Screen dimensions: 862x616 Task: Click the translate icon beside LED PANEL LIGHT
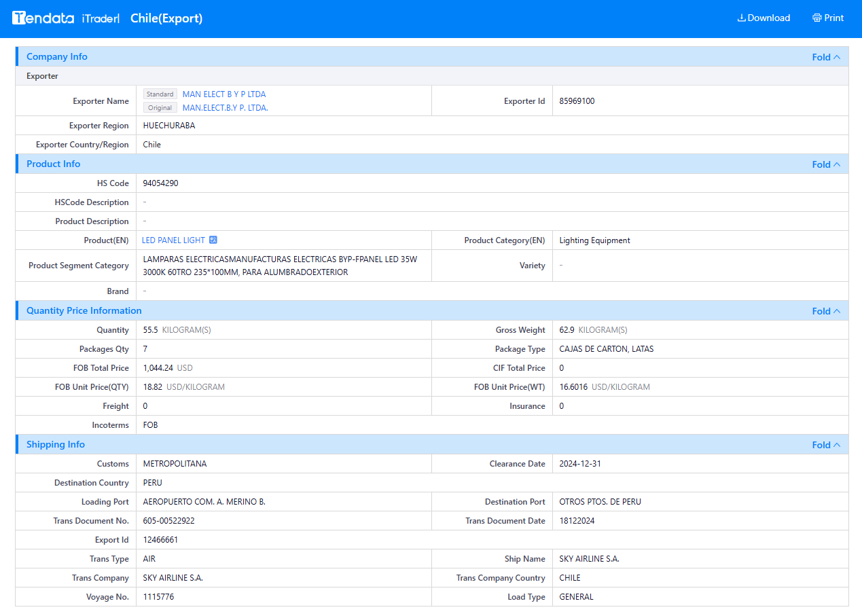point(213,240)
